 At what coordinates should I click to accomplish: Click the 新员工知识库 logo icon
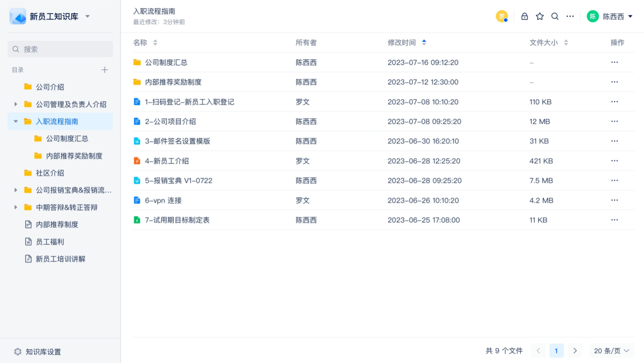(x=18, y=16)
